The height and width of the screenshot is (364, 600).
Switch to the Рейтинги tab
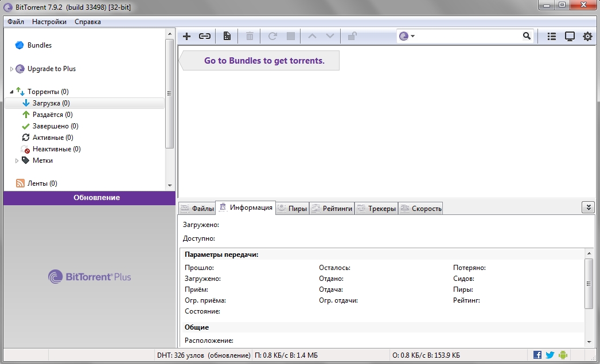332,209
